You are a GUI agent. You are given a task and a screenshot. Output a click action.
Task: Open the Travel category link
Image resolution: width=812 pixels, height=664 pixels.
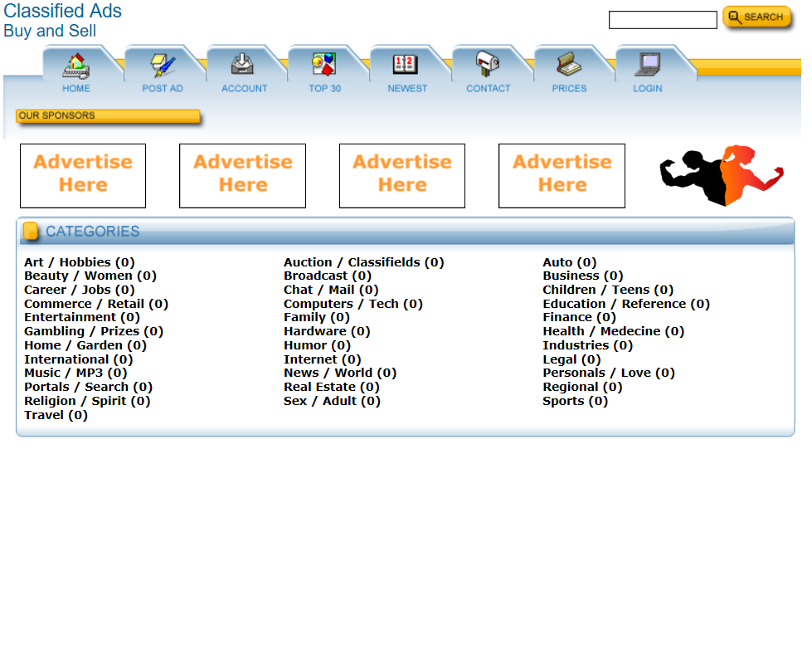pos(56,415)
